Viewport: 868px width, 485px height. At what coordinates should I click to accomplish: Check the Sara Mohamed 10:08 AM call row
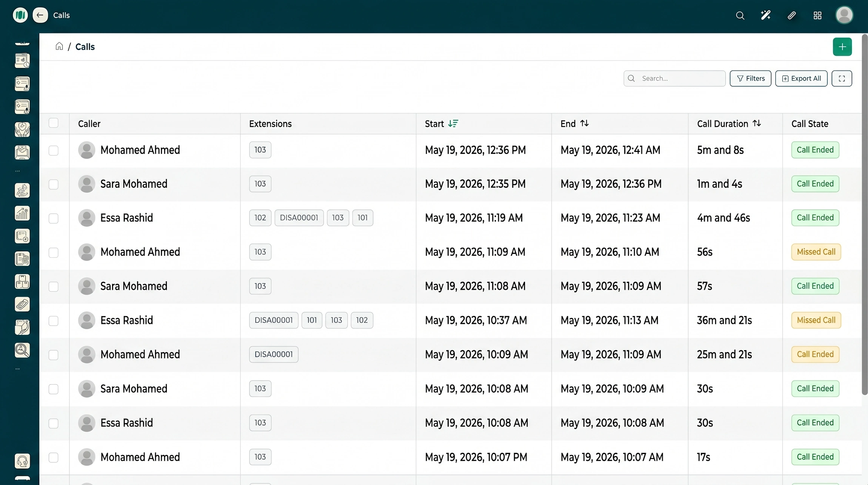(54, 389)
